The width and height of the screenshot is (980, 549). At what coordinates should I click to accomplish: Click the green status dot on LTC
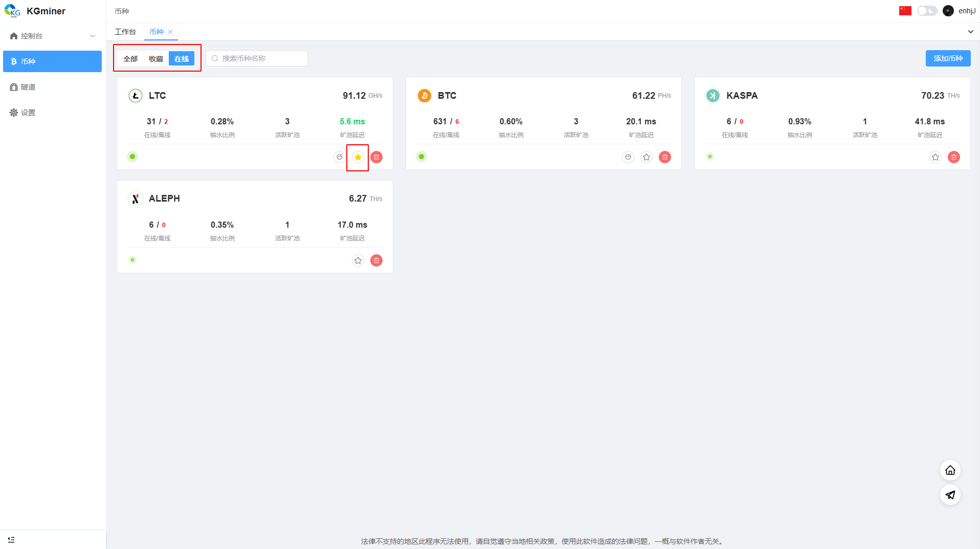(132, 157)
